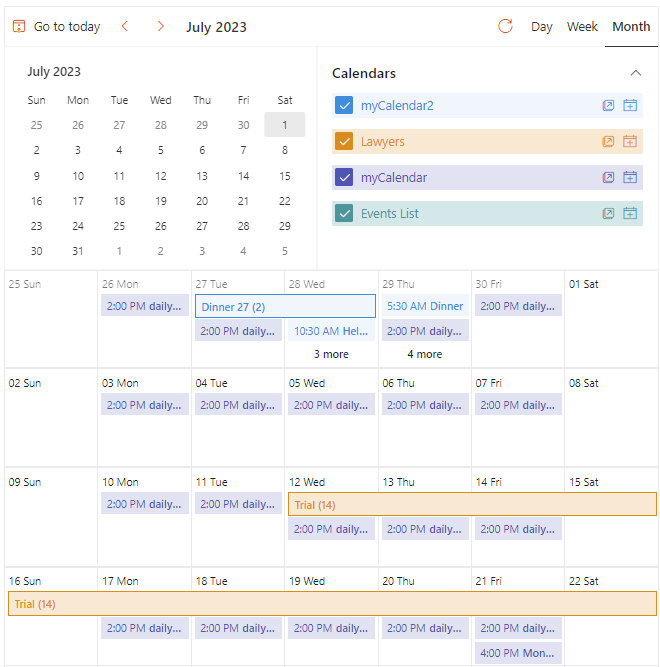Screen dimensions: 660x667
Task: Open myCalendar link icon
Action: (x=608, y=177)
